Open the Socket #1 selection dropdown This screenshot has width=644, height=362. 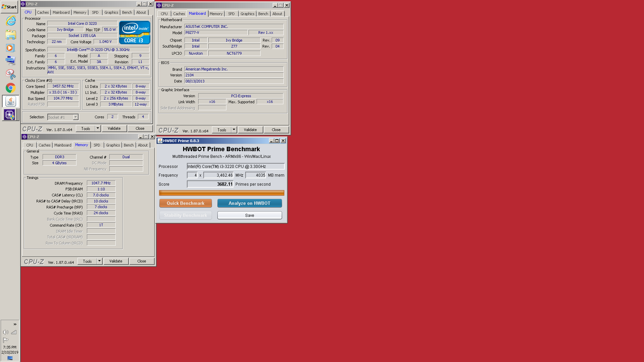pos(63,117)
